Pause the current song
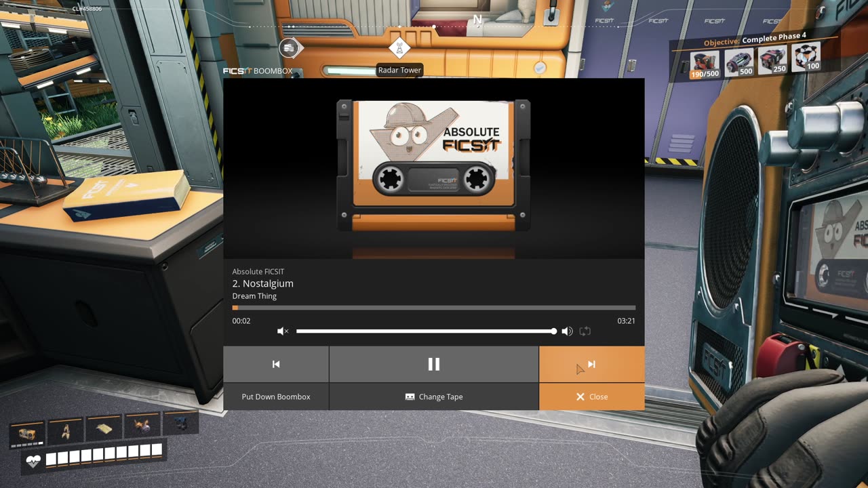This screenshot has height=488, width=868. click(434, 364)
